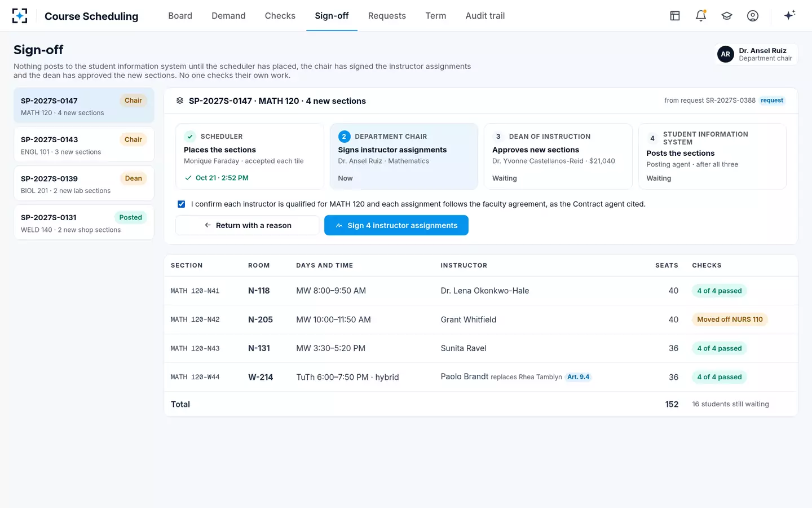Select SP-2027S-0143 ENGL 101 packet
Screen dimensions: 812x508
[x=84, y=144]
